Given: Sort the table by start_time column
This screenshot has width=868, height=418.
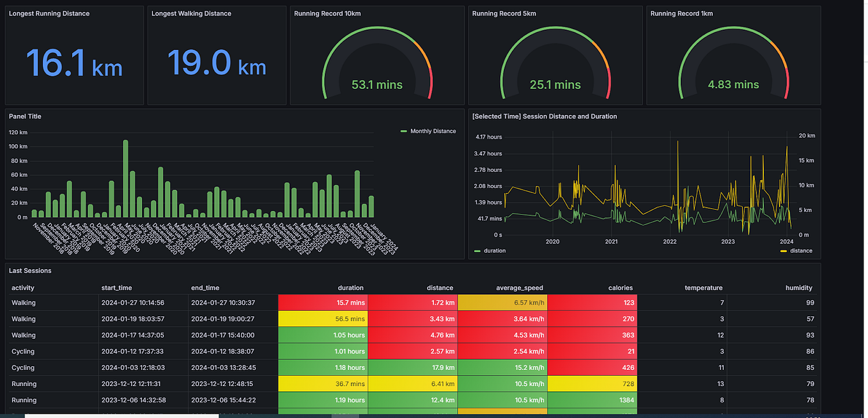Looking at the screenshot, I should click(x=116, y=288).
